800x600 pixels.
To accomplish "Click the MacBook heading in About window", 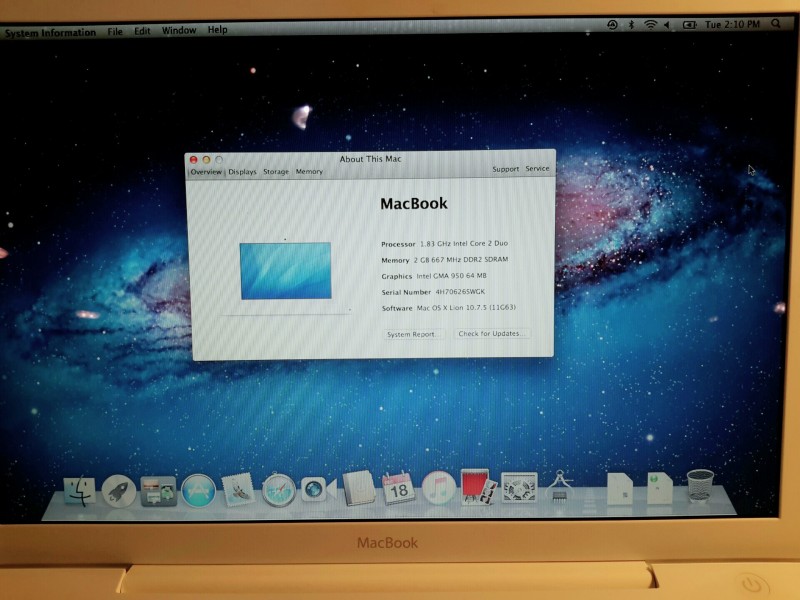I will (414, 204).
